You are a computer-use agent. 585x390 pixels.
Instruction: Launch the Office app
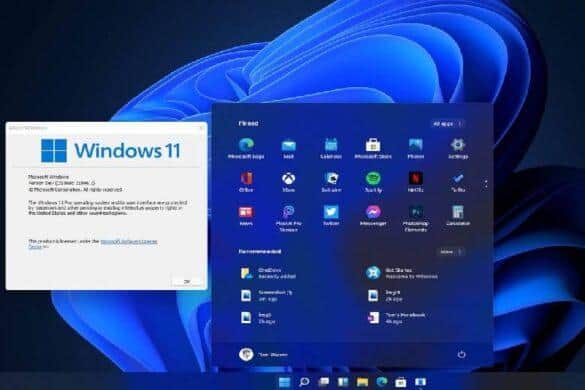(x=246, y=182)
